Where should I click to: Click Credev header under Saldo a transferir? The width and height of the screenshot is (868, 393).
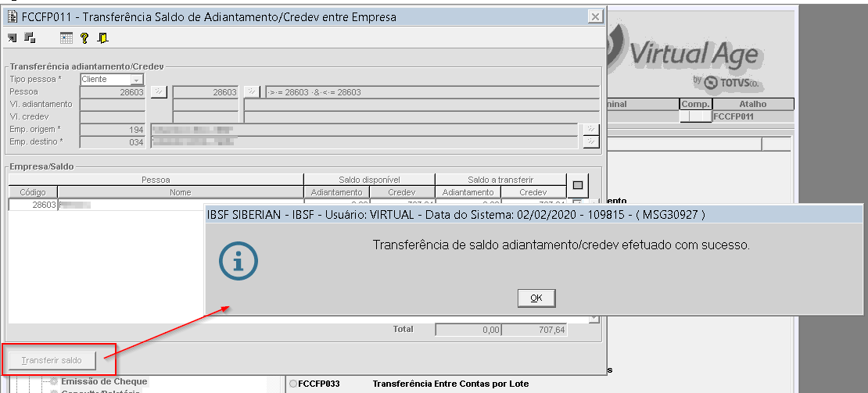pyautogui.click(x=533, y=192)
